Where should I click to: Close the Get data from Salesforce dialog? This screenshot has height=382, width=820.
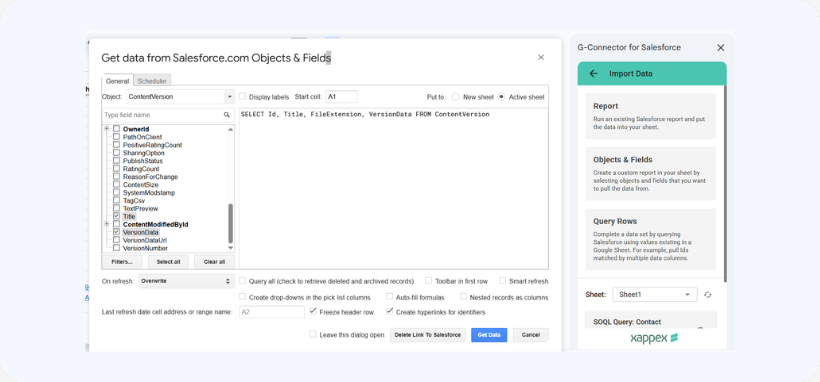pos(541,58)
